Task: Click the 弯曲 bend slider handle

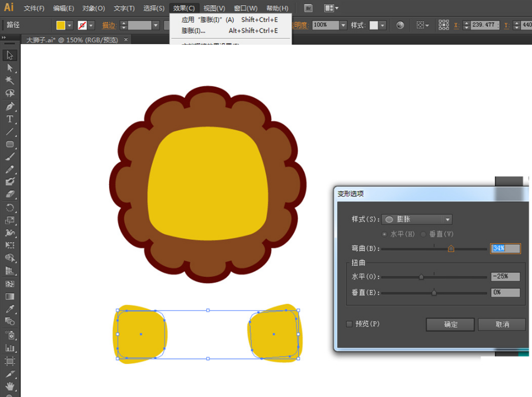Action: point(451,249)
